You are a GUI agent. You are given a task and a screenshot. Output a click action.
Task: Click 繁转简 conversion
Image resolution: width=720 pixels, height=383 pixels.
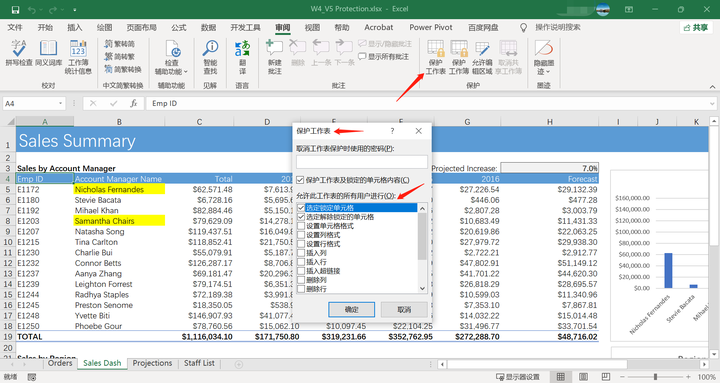coord(119,44)
